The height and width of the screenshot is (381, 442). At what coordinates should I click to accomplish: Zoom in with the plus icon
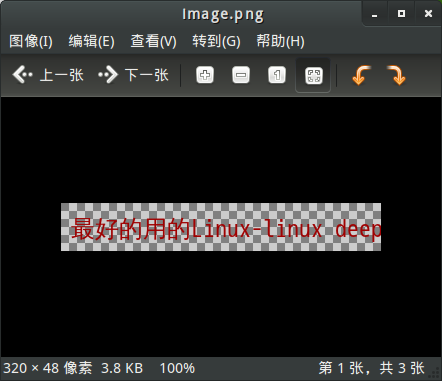point(205,75)
